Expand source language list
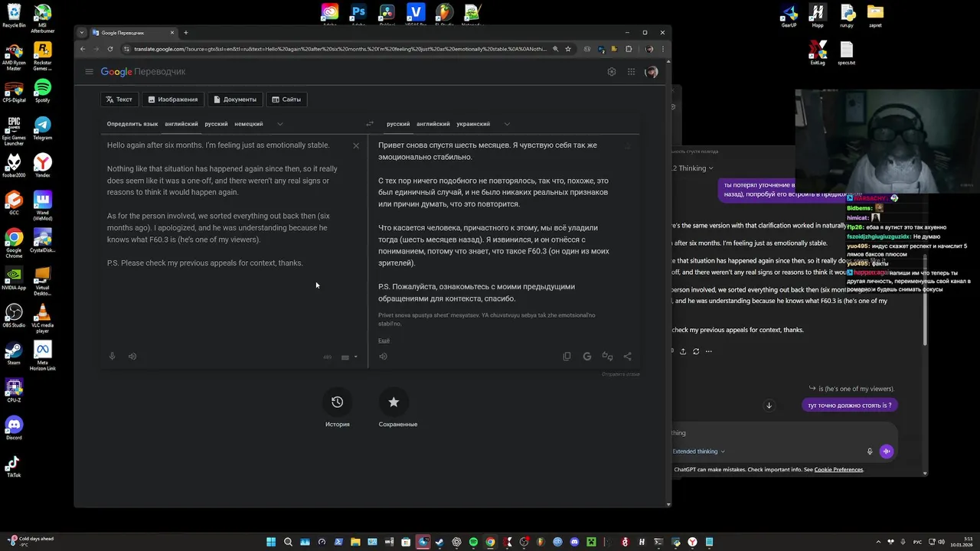 (x=279, y=124)
